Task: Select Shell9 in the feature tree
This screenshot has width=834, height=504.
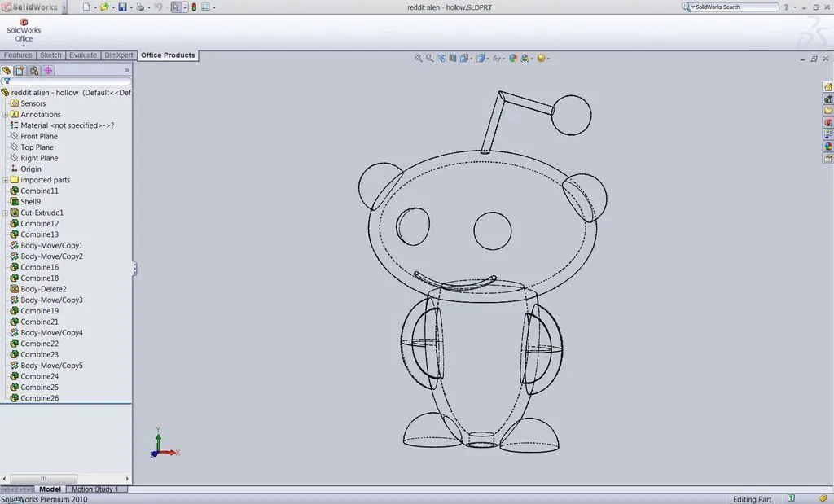Action: [x=29, y=201]
